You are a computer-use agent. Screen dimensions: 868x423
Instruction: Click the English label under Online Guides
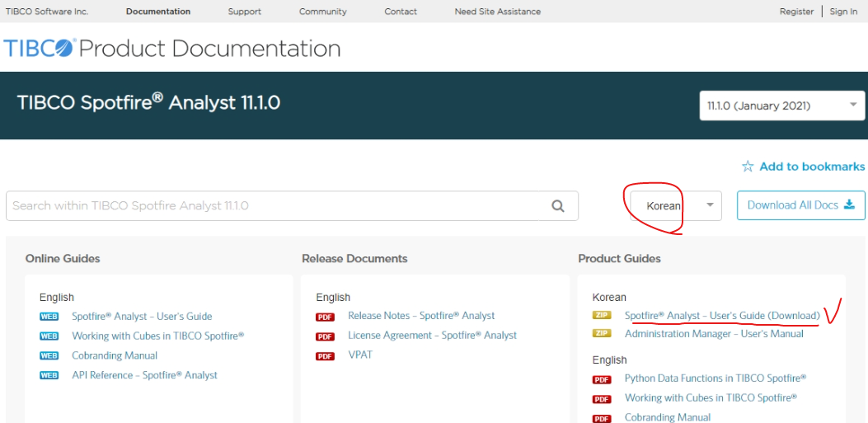(56, 298)
